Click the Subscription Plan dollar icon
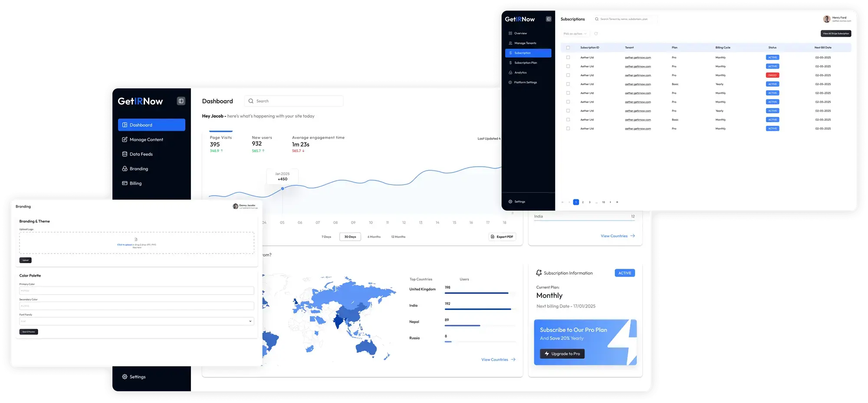868x403 pixels. click(510, 63)
